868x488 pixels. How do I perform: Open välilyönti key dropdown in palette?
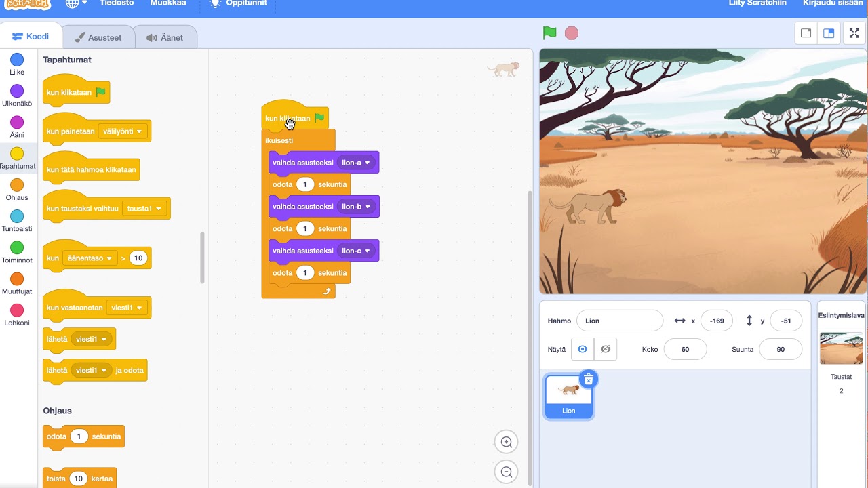pos(123,131)
